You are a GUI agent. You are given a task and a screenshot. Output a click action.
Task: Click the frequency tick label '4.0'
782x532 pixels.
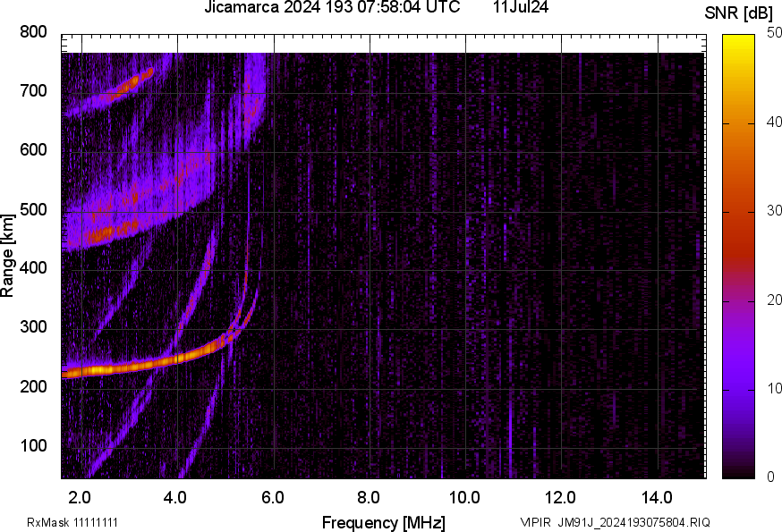pos(175,498)
